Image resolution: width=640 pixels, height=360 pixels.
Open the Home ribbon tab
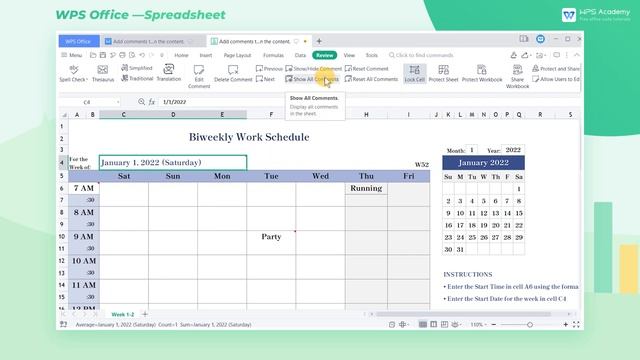[181, 55]
